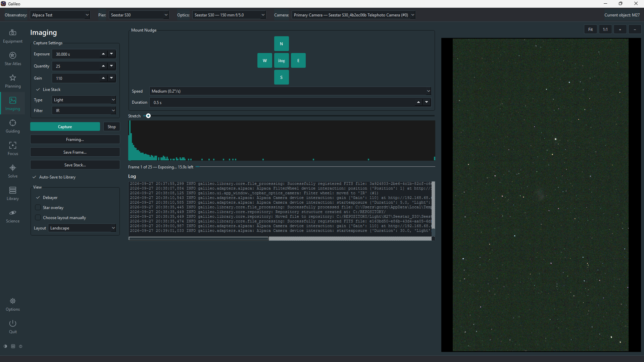Viewport: 644px width, 362px height.
Task: Open the Library stack icon
Action: click(13, 190)
